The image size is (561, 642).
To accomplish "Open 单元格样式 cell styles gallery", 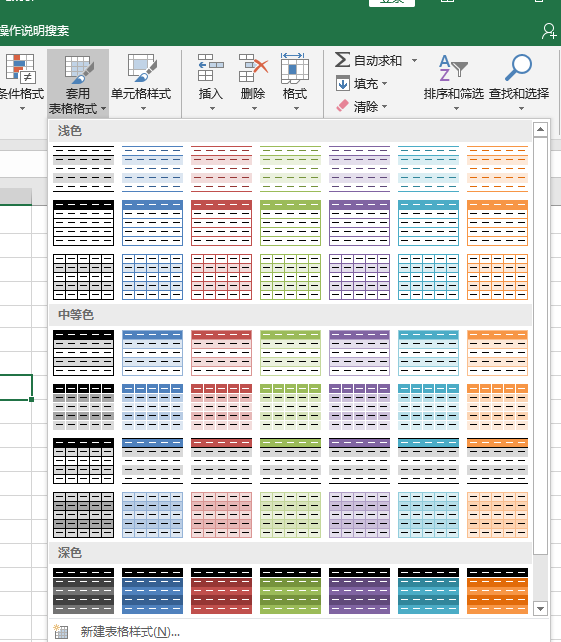I will [x=141, y=83].
